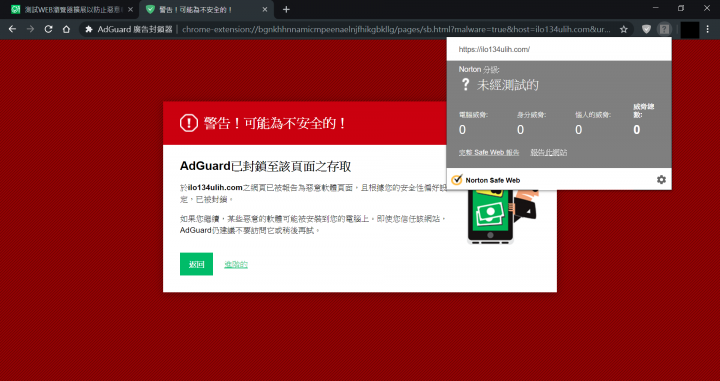Viewport: 720px width, 381px height.
Task: Click the Norton Safe Web checkmark logo
Action: [456, 180]
